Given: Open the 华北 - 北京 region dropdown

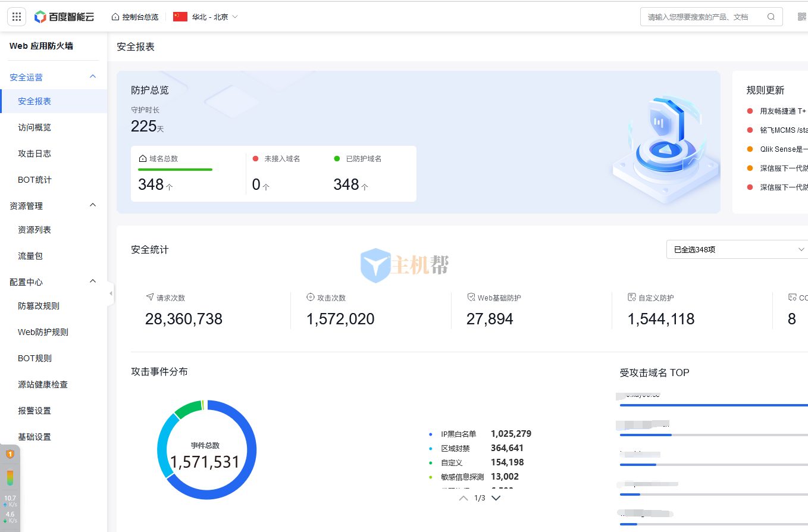Looking at the screenshot, I should click(x=206, y=17).
